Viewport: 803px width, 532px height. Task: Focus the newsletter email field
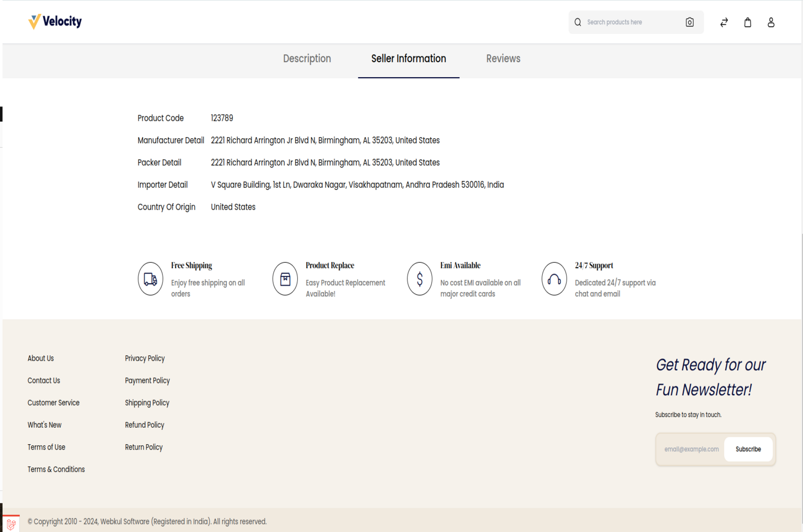[x=691, y=450]
